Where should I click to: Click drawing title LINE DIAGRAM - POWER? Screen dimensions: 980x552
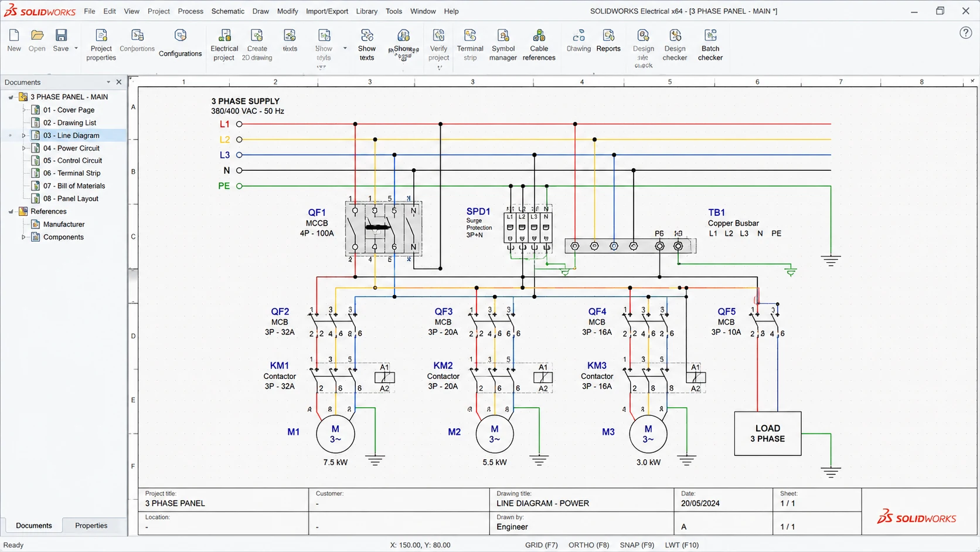coord(543,503)
